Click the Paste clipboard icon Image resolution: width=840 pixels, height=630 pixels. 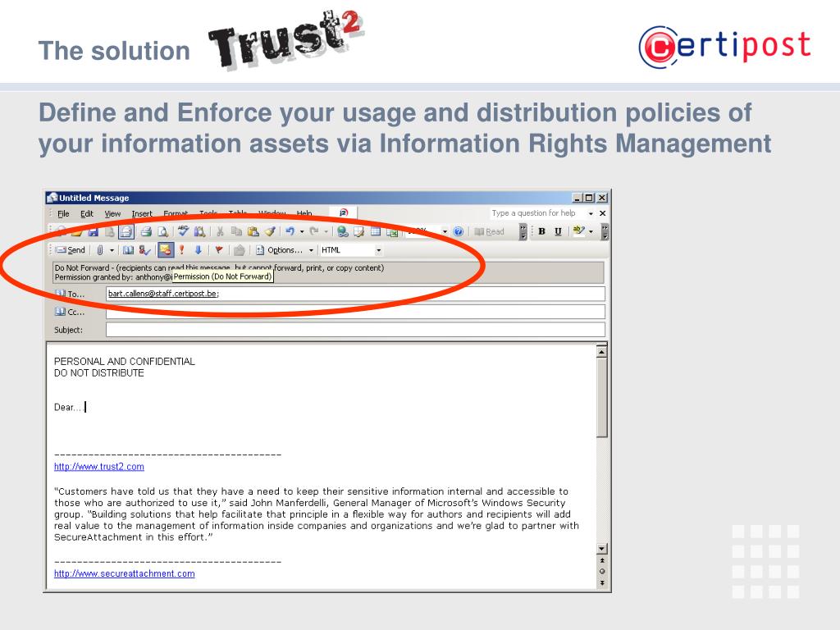click(x=253, y=231)
